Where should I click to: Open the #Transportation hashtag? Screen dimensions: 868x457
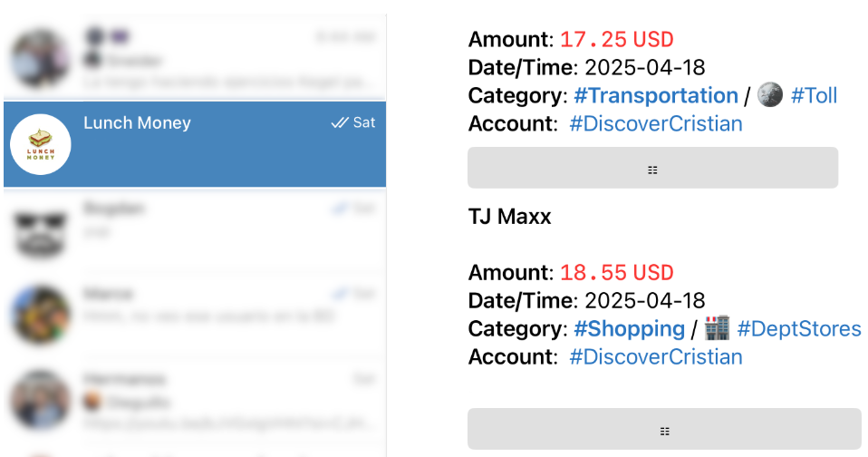[x=655, y=95]
